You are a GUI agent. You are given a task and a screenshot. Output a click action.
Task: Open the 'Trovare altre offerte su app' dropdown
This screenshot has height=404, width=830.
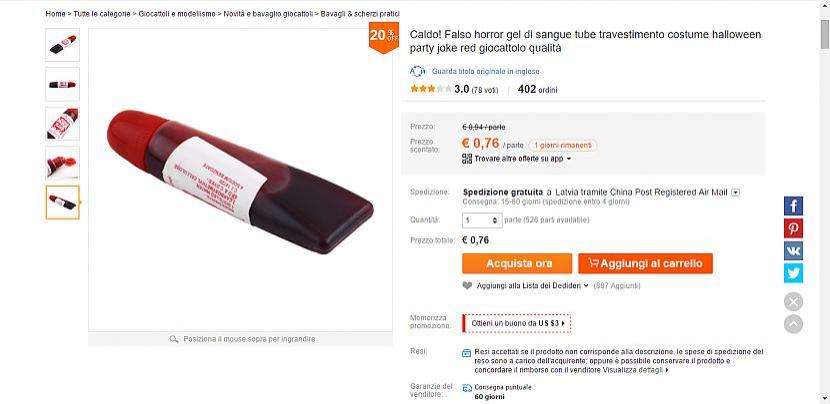click(569, 159)
